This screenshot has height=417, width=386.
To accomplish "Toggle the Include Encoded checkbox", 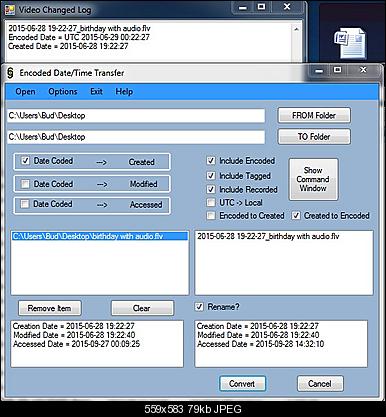I will 211,161.
